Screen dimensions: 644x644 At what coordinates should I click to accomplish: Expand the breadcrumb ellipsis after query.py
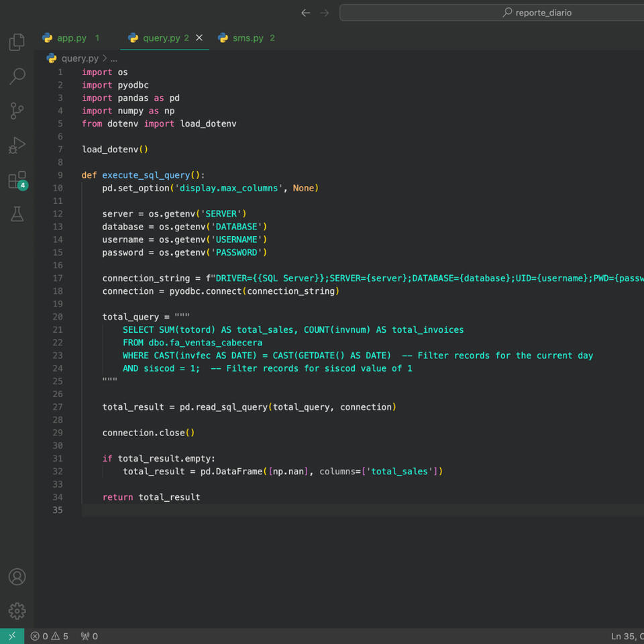click(113, 59)
